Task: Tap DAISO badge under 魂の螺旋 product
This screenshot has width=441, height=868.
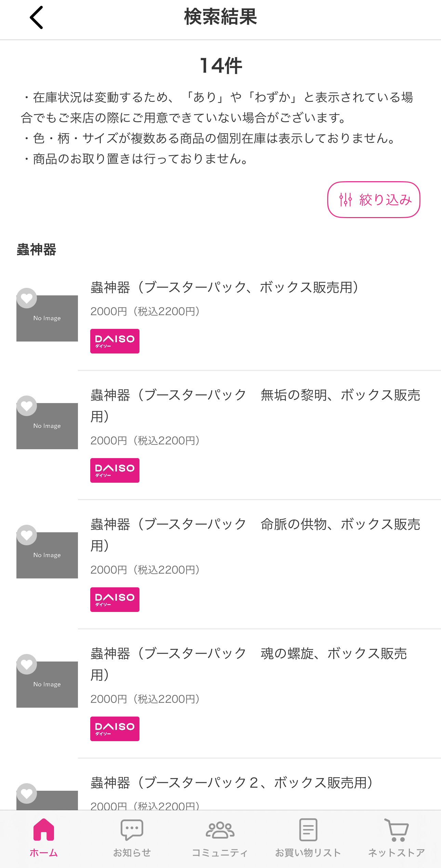Action: point(115,729)
